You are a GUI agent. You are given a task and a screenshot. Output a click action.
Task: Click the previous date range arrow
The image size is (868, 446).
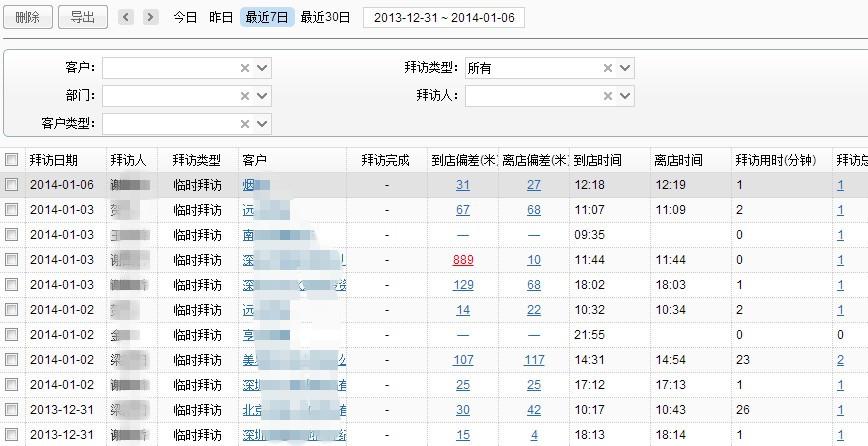coord(126,17)
